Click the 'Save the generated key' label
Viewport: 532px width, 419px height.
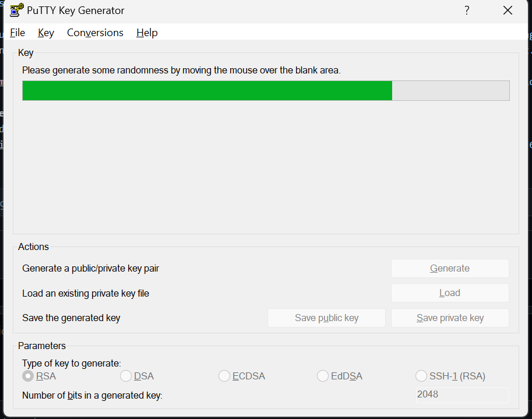71,318
